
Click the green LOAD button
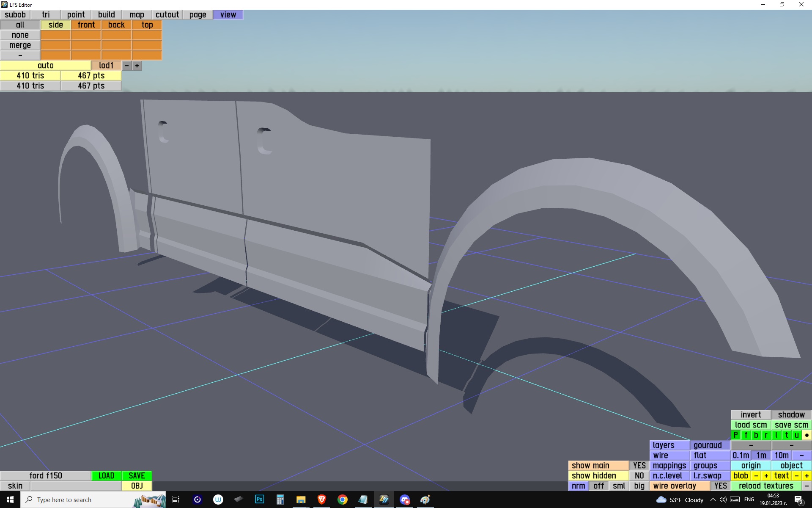(x=106, y=476)
